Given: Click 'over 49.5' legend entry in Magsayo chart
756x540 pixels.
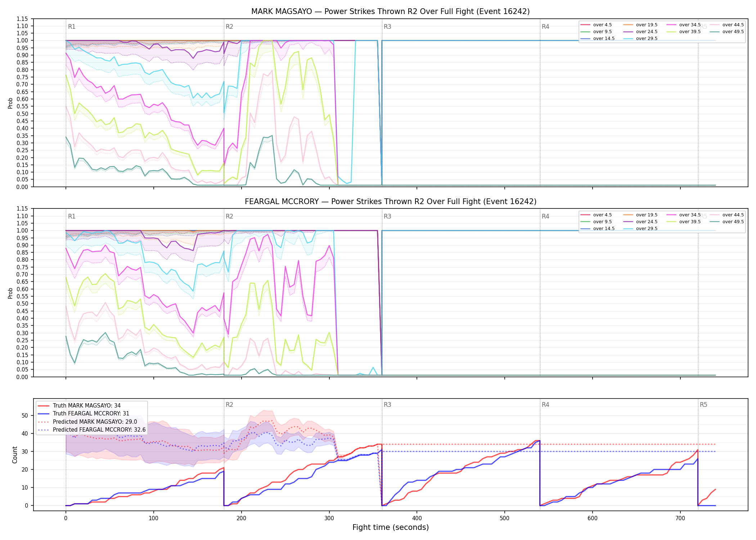Looking at the screenshot, I should click(726, 32).
